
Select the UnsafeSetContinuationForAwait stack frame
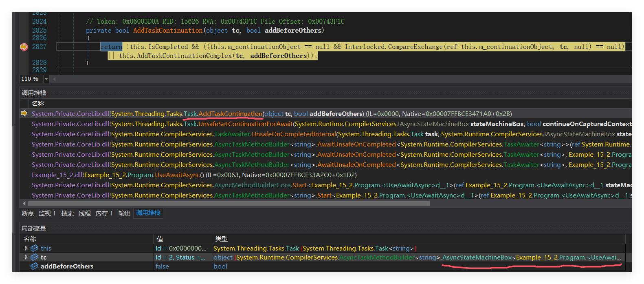point(204,124)
